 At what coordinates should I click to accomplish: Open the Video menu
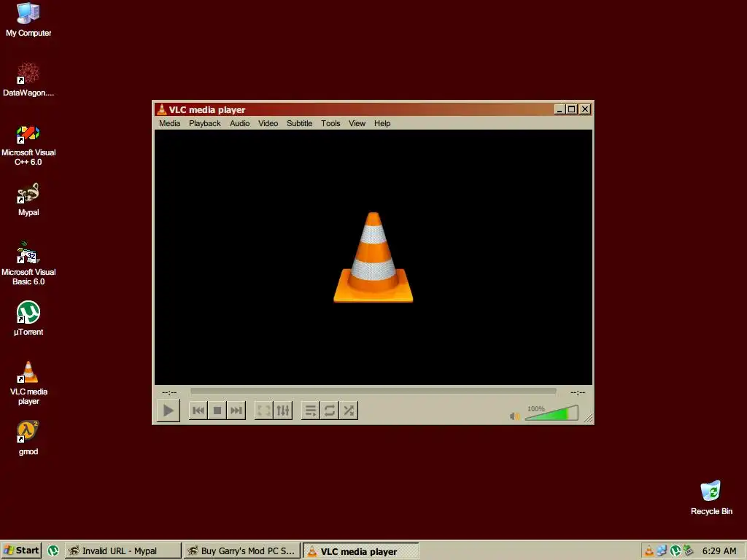pyautogui.click(x=268, y=123)
